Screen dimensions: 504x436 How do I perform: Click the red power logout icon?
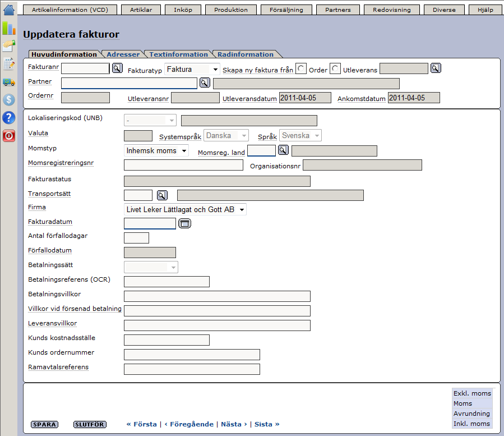click(x=8, y=136)
